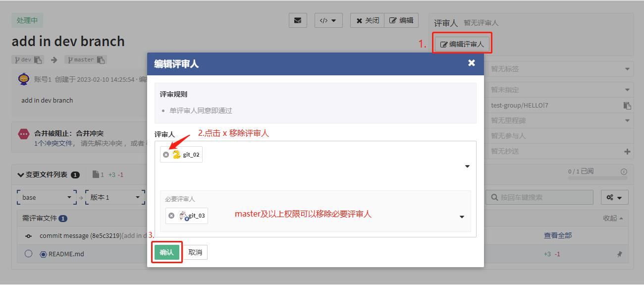This screenshot has height=285, width=644.
Task: Open the base version dropdown
Action: tap(47, 197)
